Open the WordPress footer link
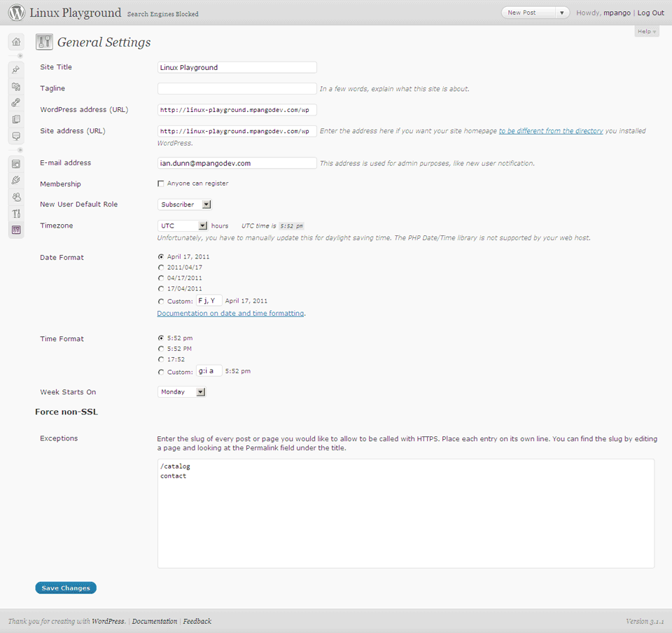The width and height of the screenshot is (672, 633). point(108,621)
